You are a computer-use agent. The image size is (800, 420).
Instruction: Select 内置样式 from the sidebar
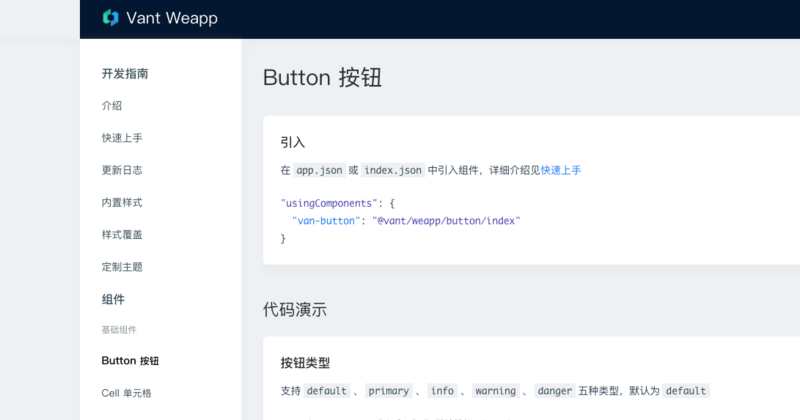click(122, 203)
